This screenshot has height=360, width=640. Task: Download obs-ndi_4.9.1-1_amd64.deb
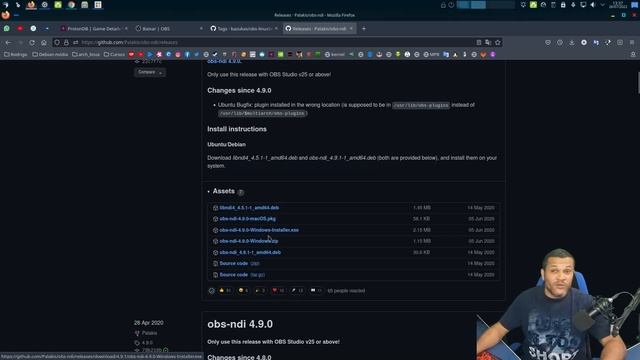(250, 253)
